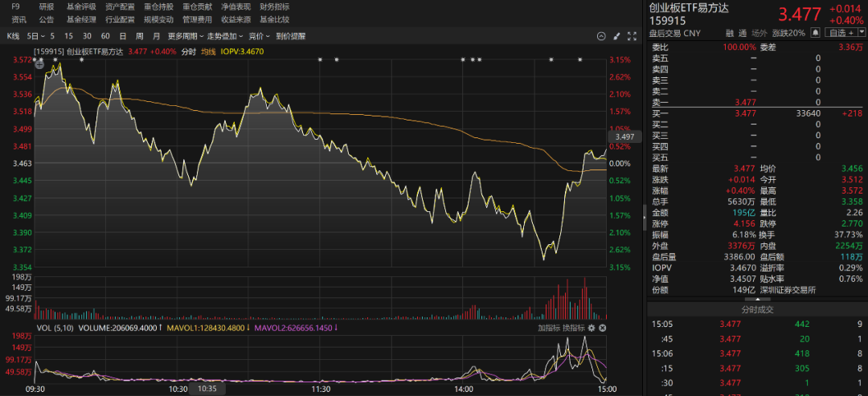Viewport: 868px width, 396px height.
Task: Click the 加指标 add indicator button
Action: (x=548, y=328)
